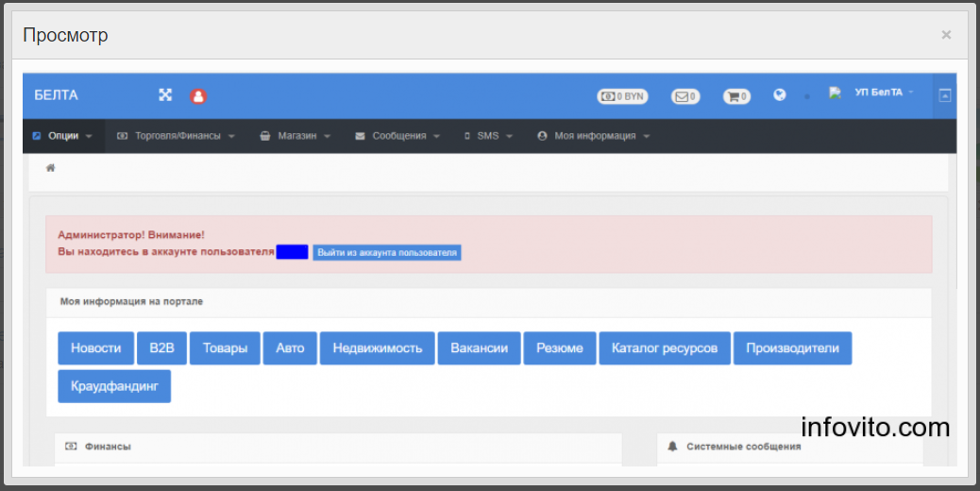Open the Авто section button
Image resolution: width=980 pixels, height=491 pixels.
[290, 347]
